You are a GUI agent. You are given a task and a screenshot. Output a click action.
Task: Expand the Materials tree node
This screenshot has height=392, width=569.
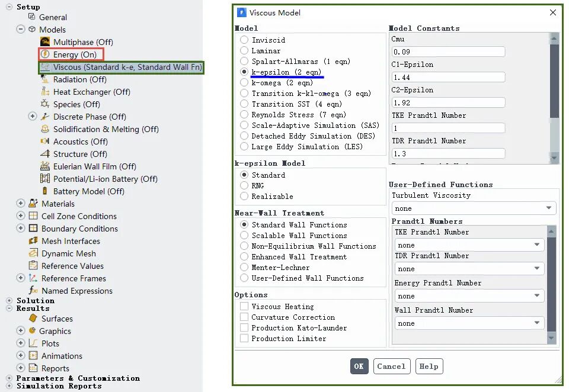21,203
